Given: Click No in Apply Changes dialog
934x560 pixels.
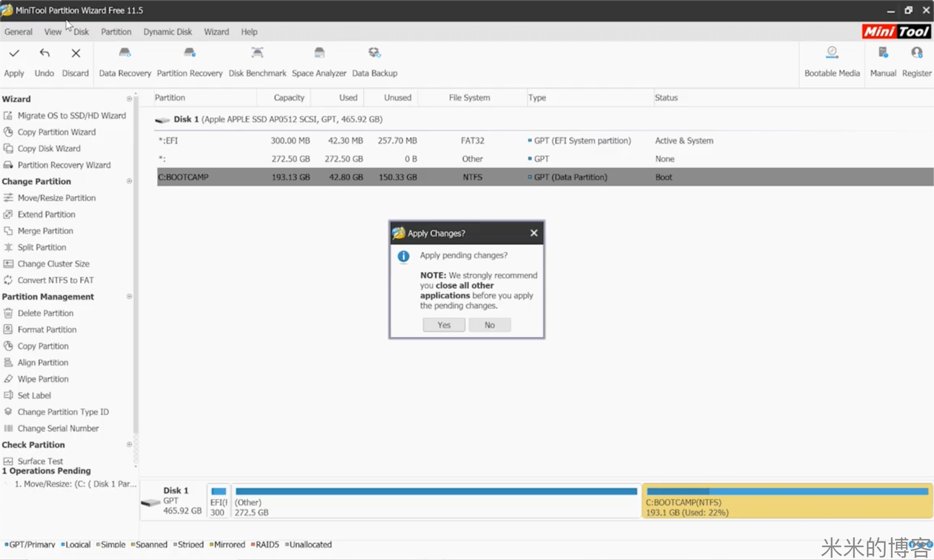Looking at the screenshot, I should coord(489,325).
